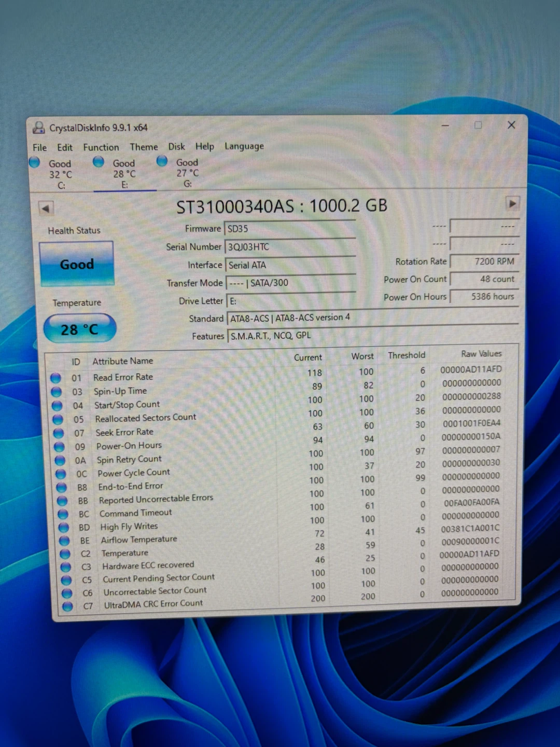Click the Features field S.M.A.R.T., NCQ, GPL
The image size is (560, 747).
373,336
